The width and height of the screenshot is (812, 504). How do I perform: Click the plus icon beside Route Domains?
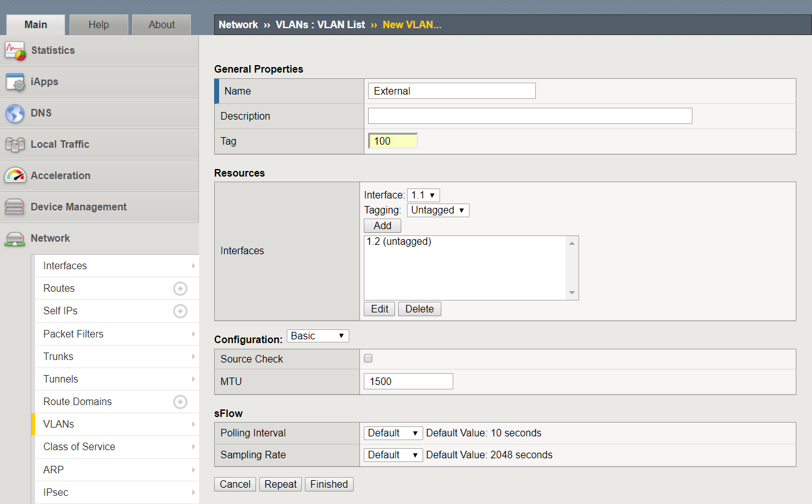(180, 402)
